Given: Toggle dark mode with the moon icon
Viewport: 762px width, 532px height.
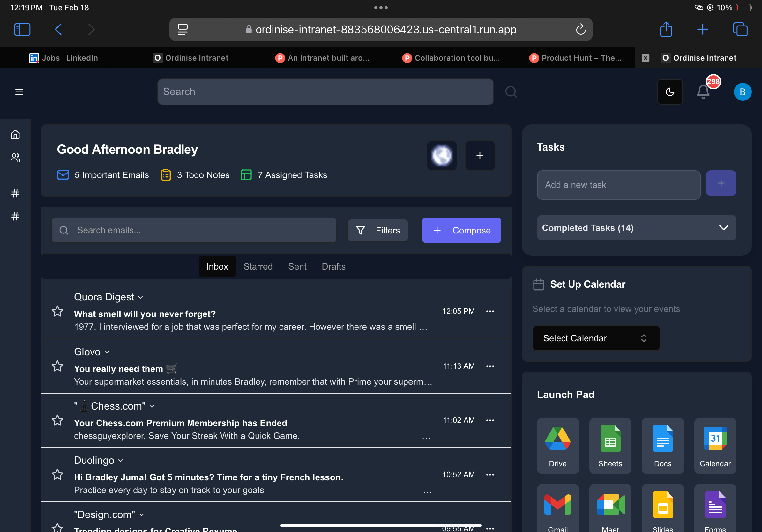Looking at the screenshot, I should coord(670,92).
